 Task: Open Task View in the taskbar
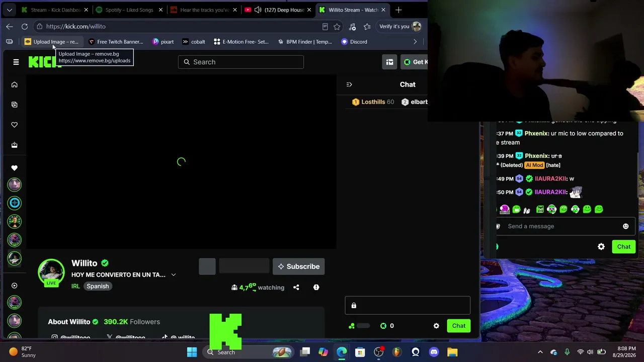305,352
